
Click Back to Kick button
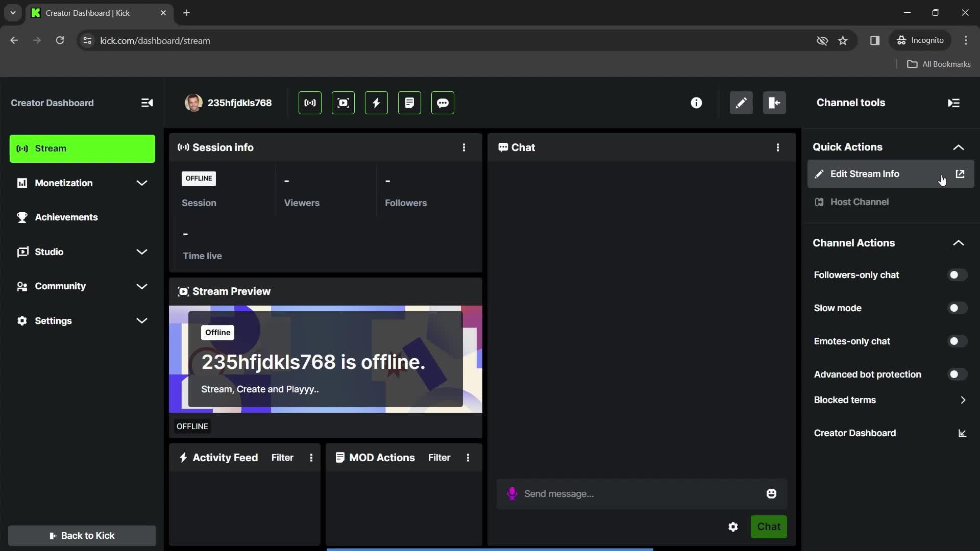[x=82, y=536]
